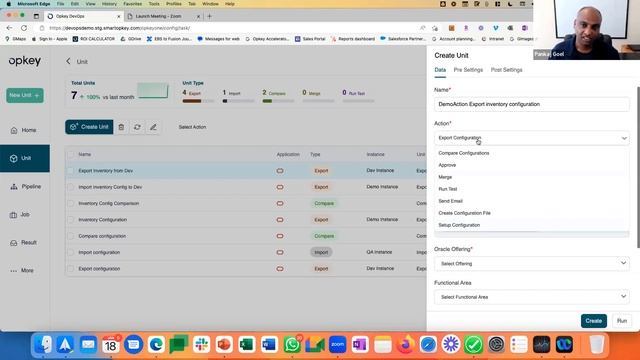Open Microsoft Edge from the dock

click(156, 344)
